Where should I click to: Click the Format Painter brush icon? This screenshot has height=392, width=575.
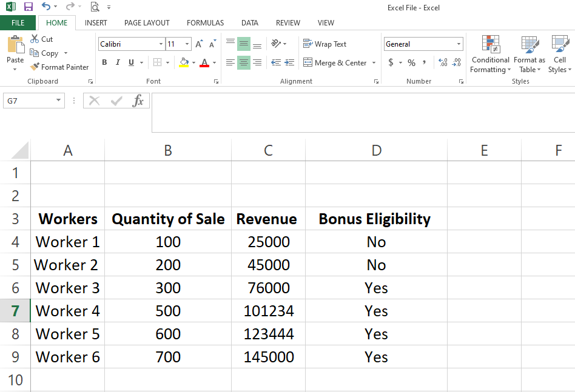point(35,67)
